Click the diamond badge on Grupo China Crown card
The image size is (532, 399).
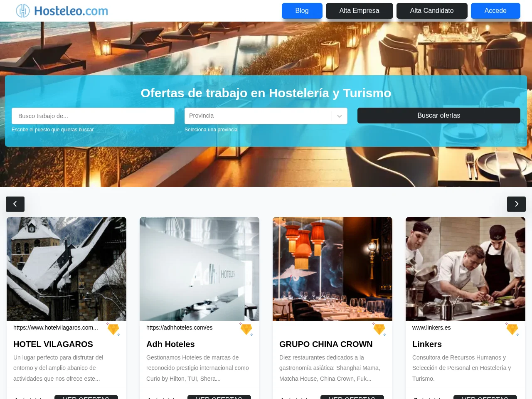tap(379, 329)
